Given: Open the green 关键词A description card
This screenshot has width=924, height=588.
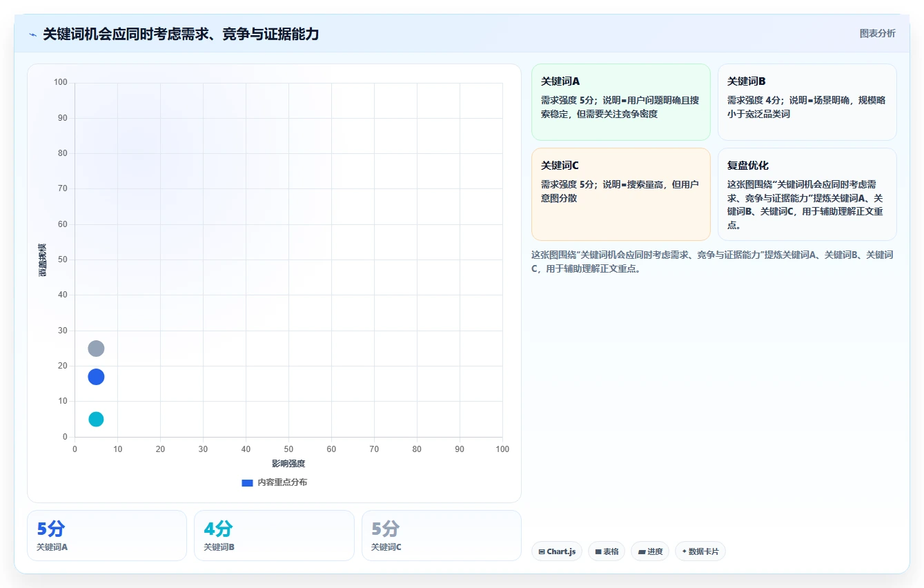Looking at the screenshot, I should tap(620, 102).
